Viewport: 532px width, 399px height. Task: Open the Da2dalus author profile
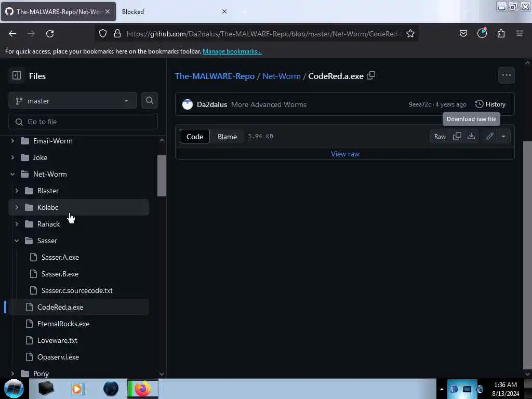[x=212, y=104]
